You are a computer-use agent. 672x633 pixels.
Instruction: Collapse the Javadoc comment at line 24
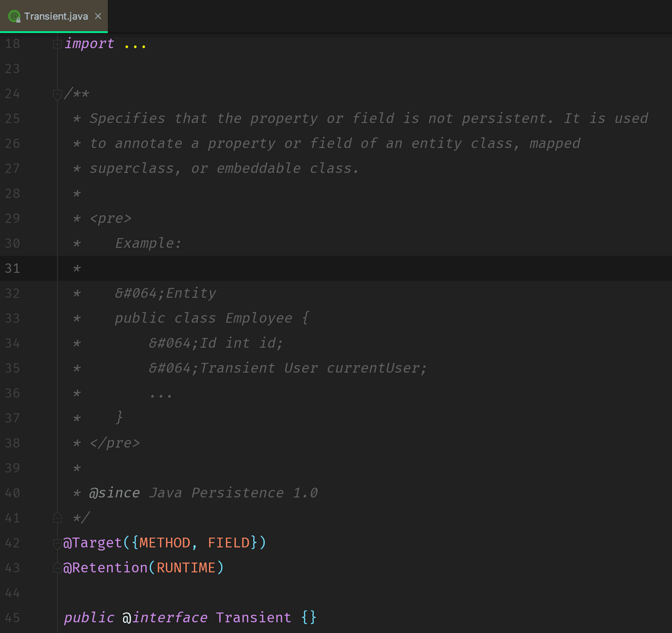[57, 94]
